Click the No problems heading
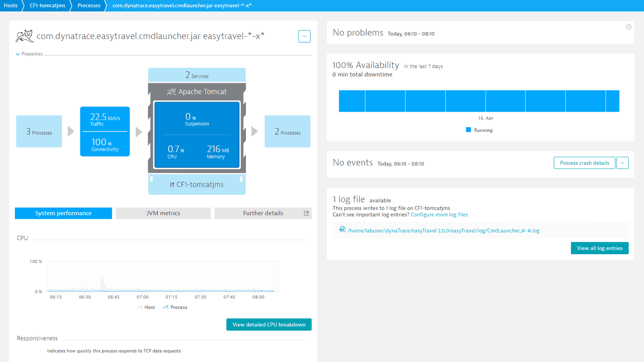The width and height of the screenshot is (644, 362). tap(358, 33)
